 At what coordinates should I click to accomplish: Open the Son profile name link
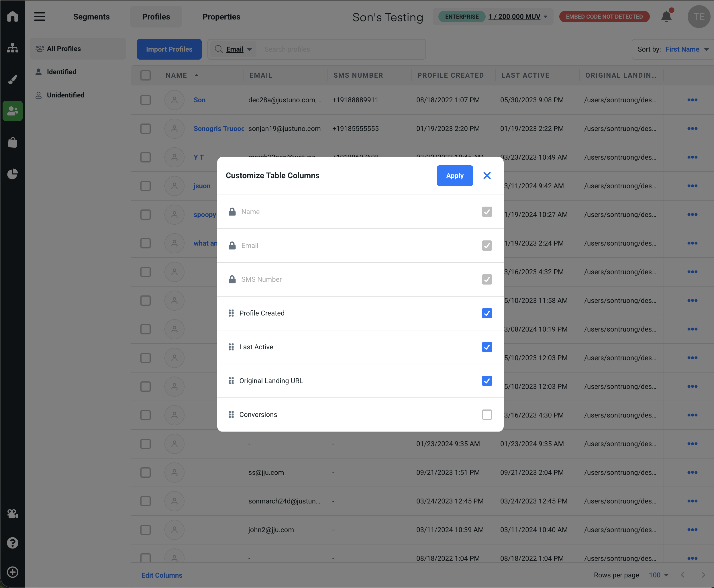pyautogui.click(x=199, y=100)
